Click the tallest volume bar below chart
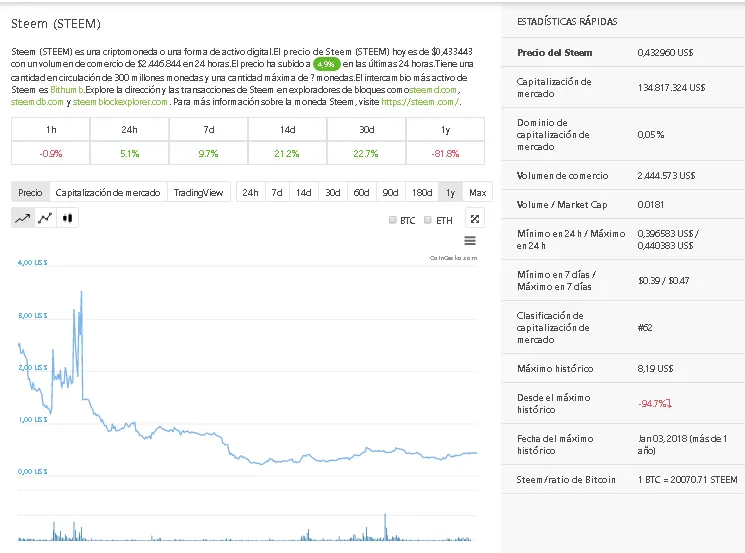 coord(385,526)
